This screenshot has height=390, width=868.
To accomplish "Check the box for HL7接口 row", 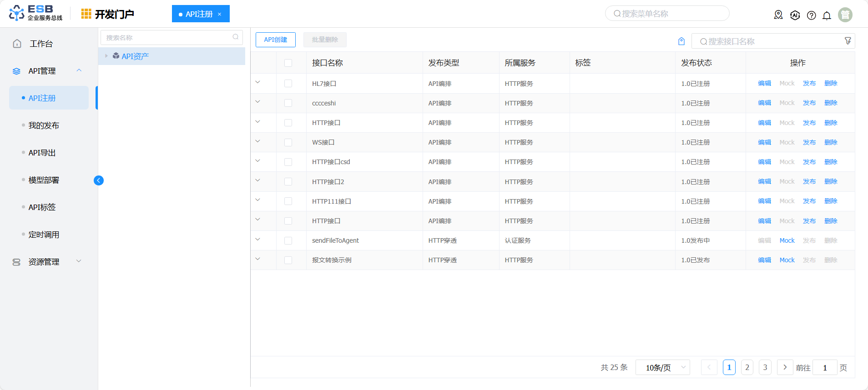I will click(288, 84).
